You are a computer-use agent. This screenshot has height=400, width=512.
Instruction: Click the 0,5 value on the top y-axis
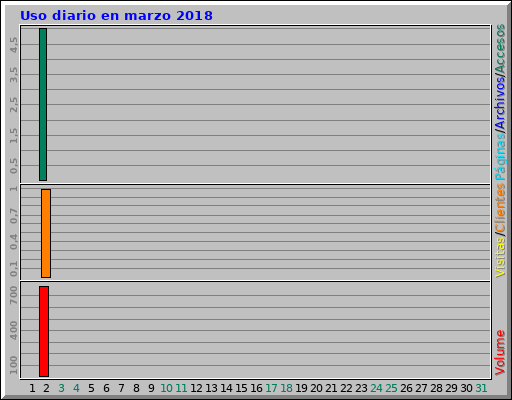point(13,166)
